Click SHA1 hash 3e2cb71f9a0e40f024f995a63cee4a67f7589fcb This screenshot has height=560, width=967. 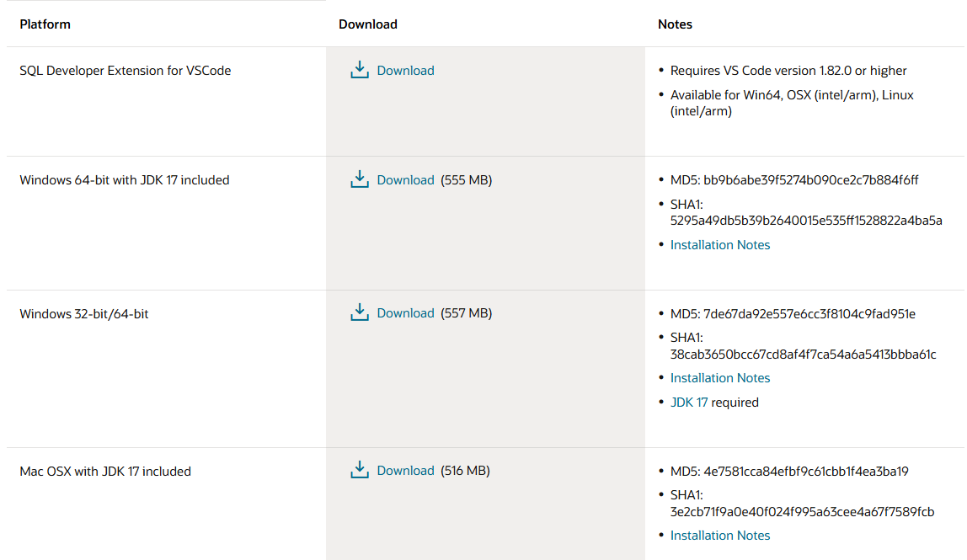[803, 512]
